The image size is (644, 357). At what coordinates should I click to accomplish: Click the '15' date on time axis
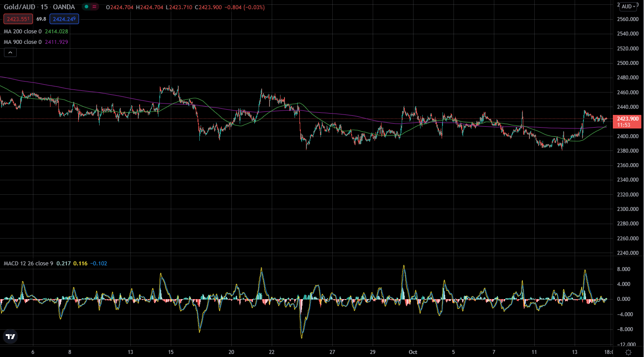point(171,352)
